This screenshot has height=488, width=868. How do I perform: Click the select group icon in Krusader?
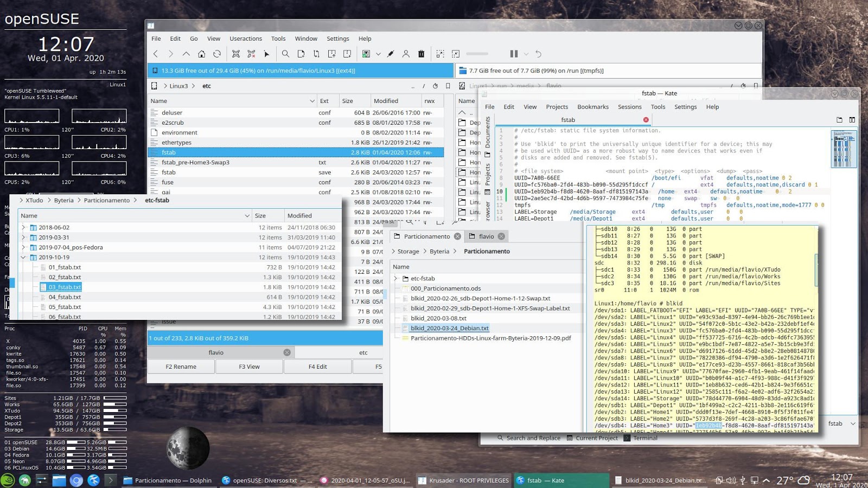236,54
